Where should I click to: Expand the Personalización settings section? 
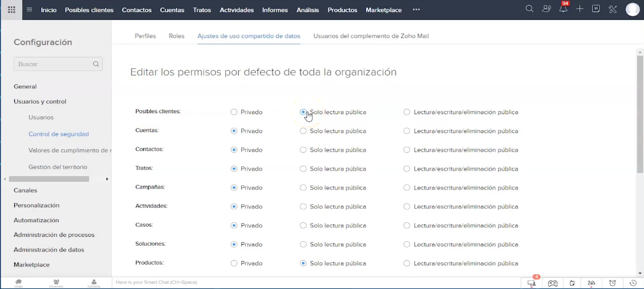[36, 205]
